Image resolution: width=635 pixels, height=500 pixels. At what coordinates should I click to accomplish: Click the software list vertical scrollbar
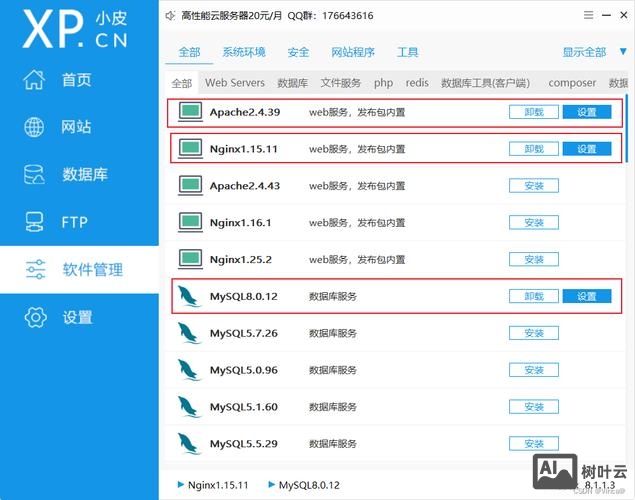click(x=627, y=128)
